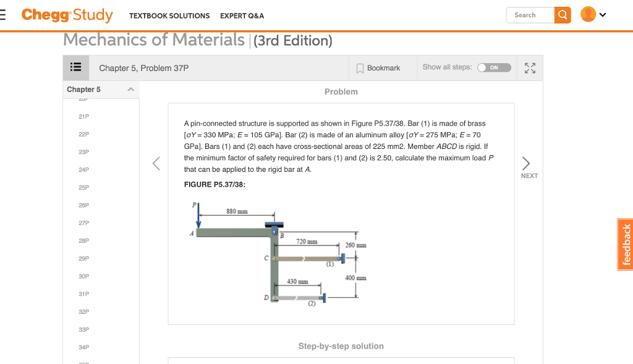Open the feedback panel
633x364 pixels.
tap(624, 244)
